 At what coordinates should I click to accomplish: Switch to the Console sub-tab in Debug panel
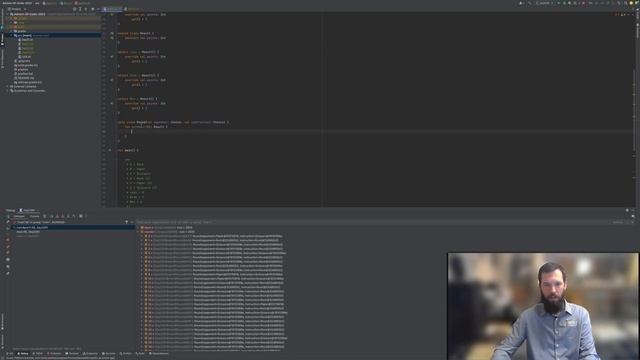tap(34, 216)
